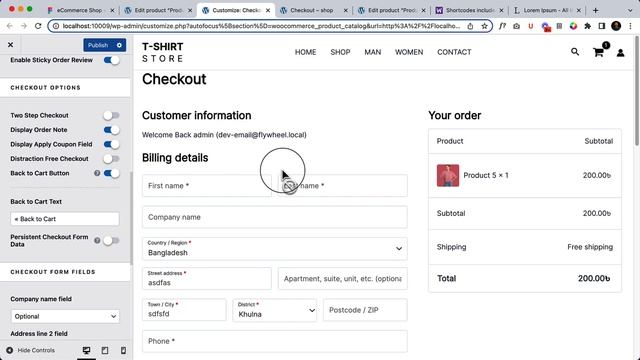Open Country / Region dropdown

click(275, 249)
